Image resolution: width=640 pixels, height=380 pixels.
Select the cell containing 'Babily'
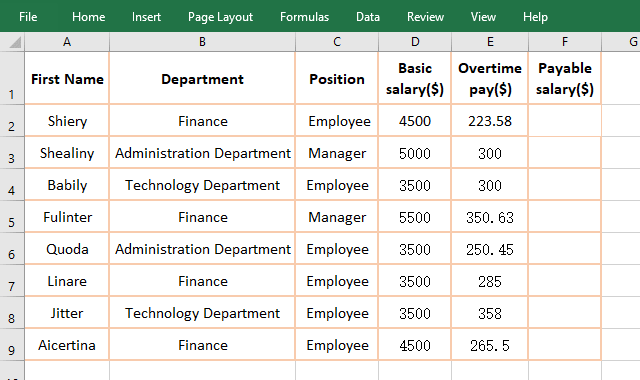coord(67,185)
